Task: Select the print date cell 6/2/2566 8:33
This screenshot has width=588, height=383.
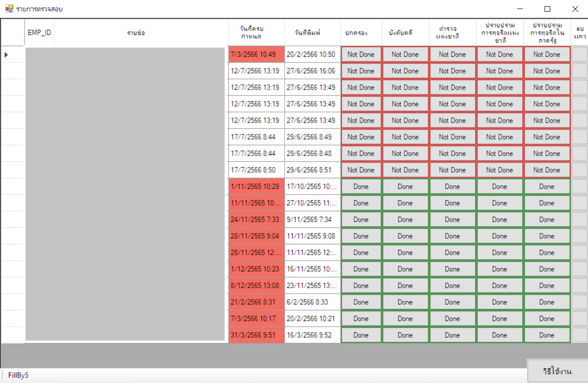Action: (x=312, y=302)
